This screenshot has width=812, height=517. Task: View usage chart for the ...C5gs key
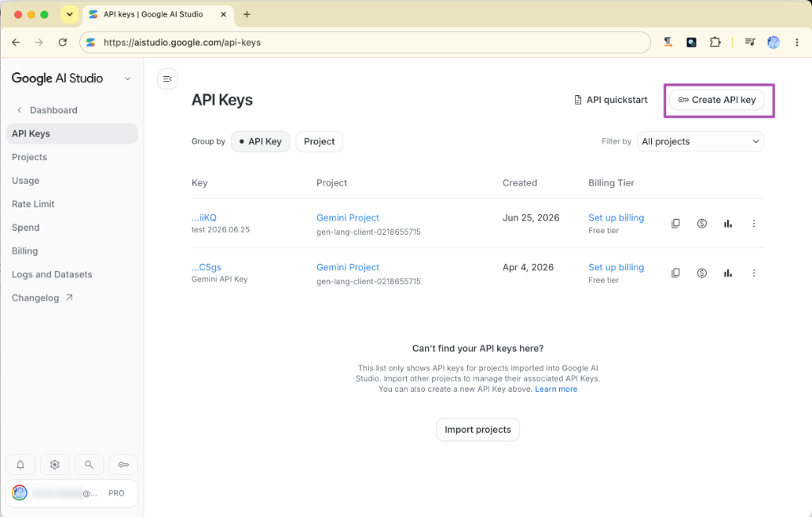[728, 273]
